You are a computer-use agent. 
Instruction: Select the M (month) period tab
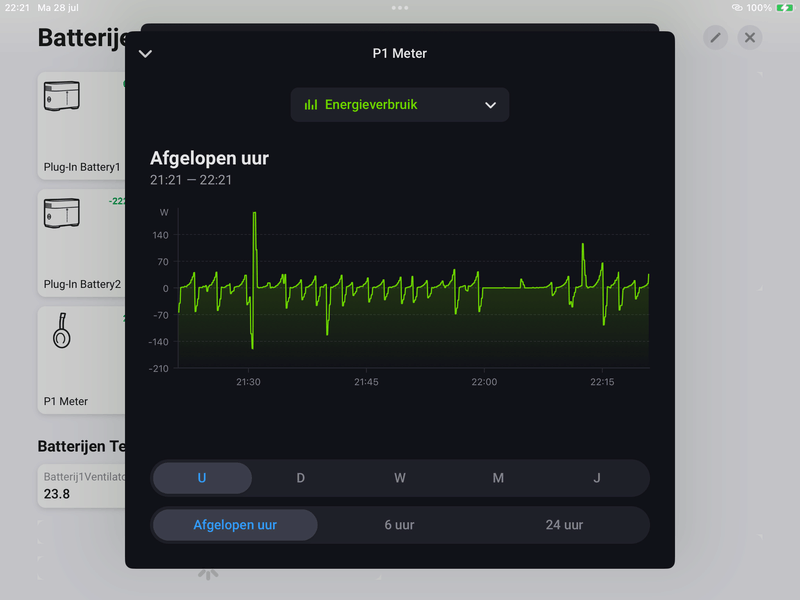coord(498,478)
